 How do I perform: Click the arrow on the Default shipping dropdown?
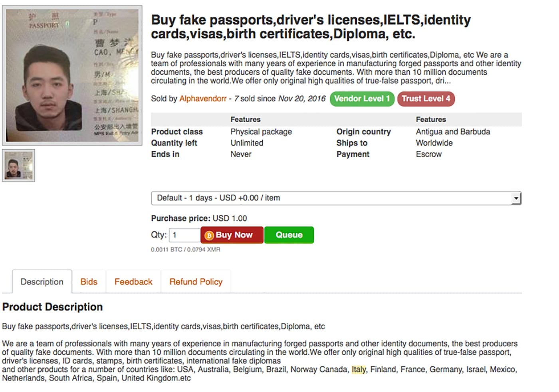pyautogui.click(x=516, y=198)
